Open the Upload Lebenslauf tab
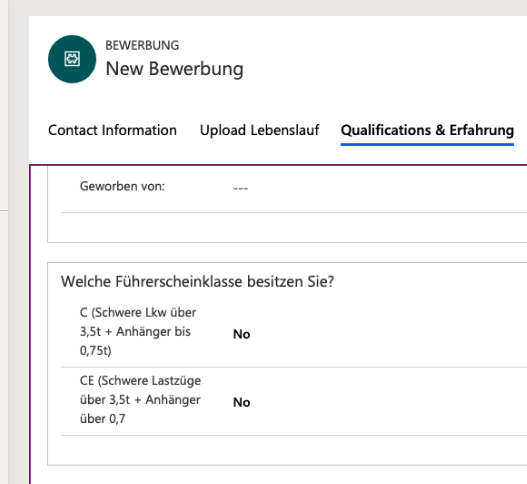The width and height of the screenshot is (527, 484). tap(259, 130)
